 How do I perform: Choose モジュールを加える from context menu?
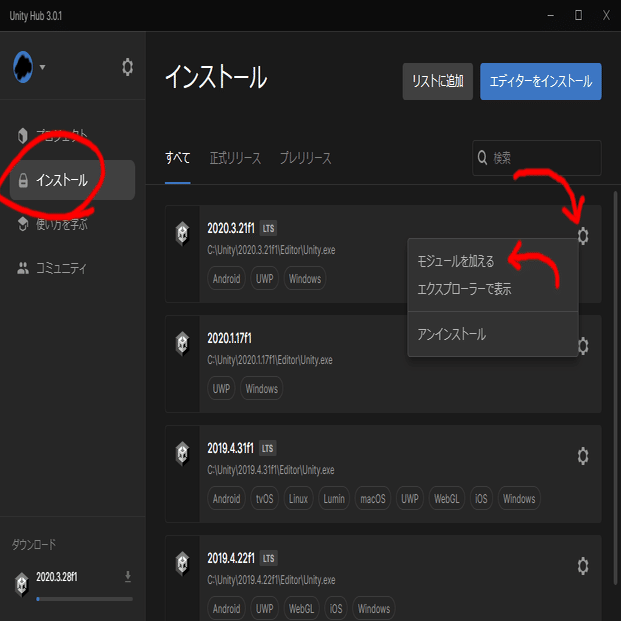(x=493, y=261)
